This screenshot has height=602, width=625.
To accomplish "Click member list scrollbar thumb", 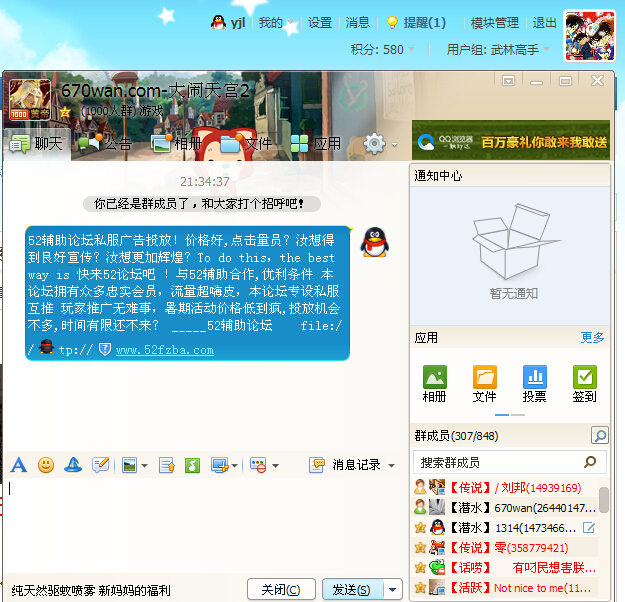I will [603, 500].
